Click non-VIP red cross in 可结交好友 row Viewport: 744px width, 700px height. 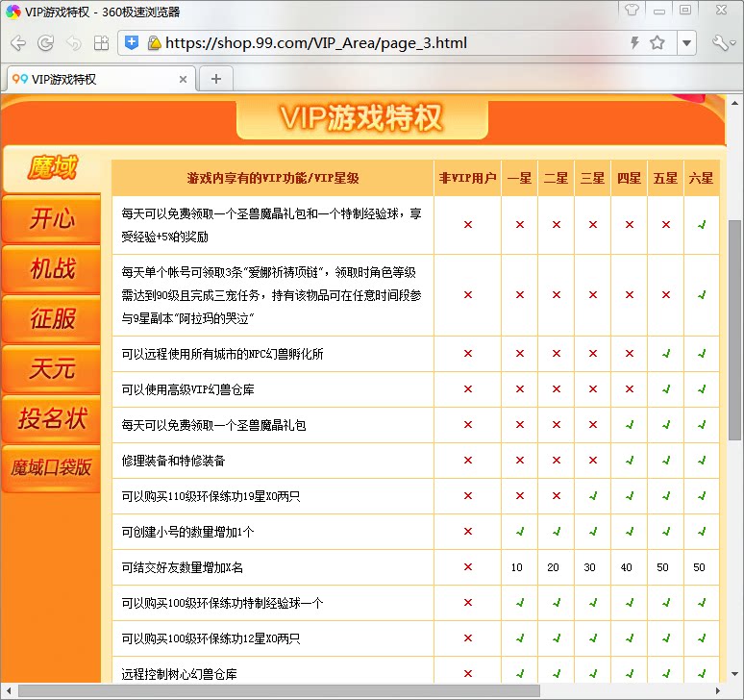(x=468, y=566)
